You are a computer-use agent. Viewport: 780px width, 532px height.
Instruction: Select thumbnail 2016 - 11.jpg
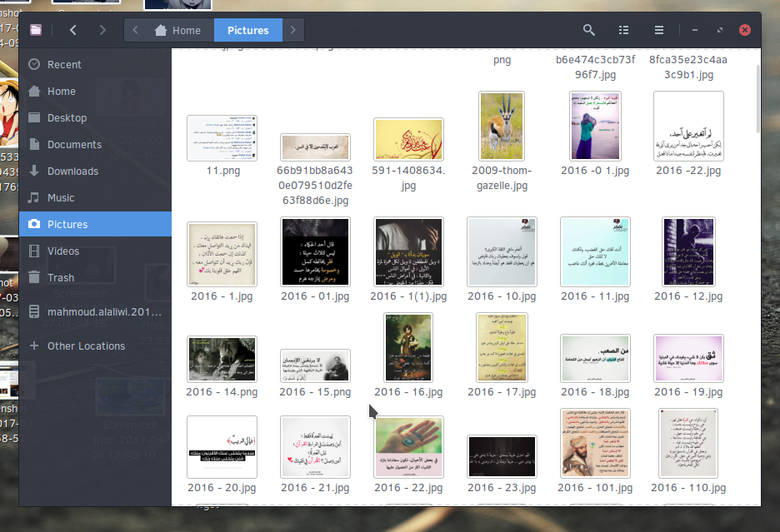pyautogui.click(x=595, y=251)
